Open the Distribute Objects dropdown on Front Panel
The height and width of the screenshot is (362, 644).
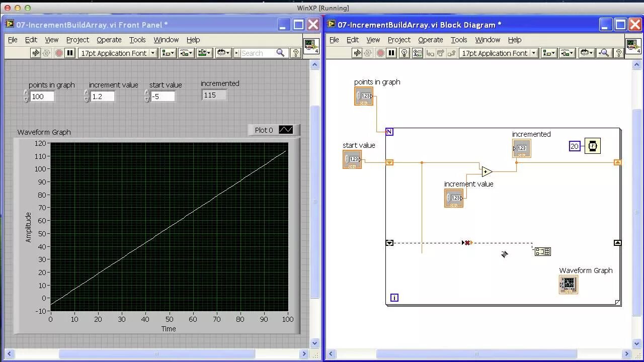point(187,53)
